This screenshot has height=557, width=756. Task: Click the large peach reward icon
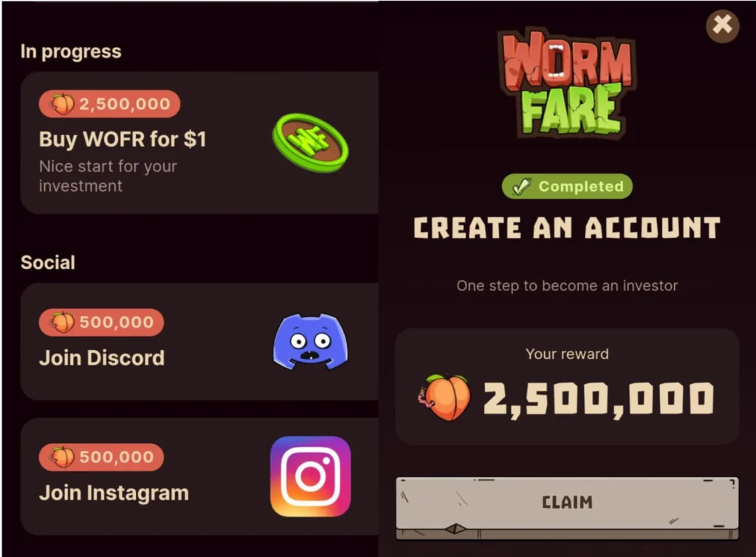click(443, 397)
